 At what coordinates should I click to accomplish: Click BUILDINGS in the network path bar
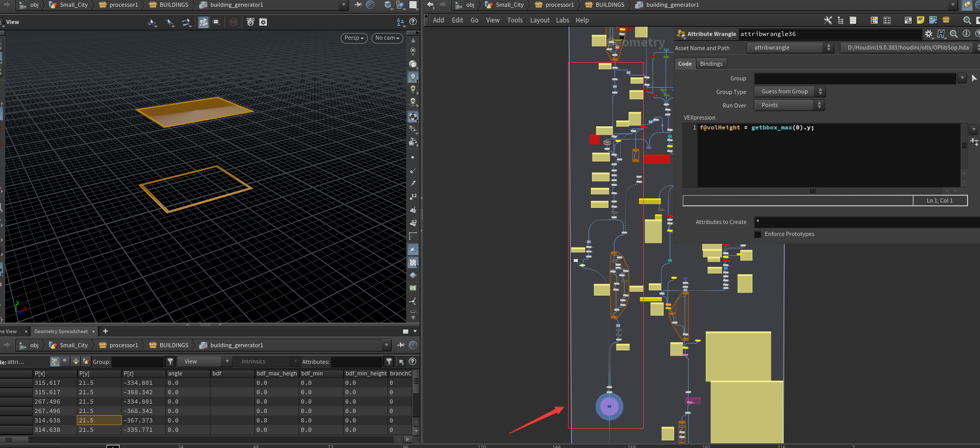(609, 5)
